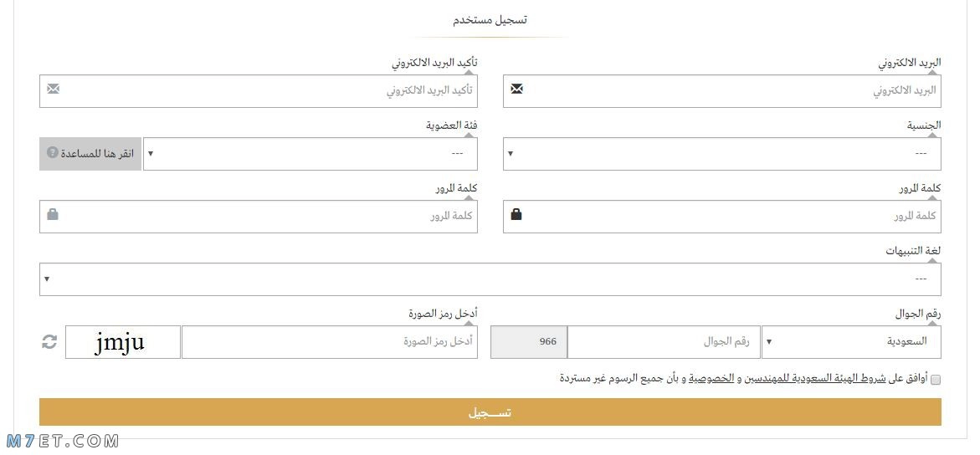Tick the agree to terms checkbox
The width and height of the screenshot is (980, 455).
[936, 380]
